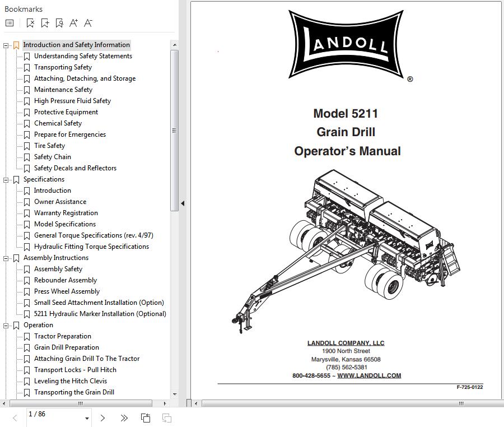504x427 pixels.
Task: Decrease bookmark text size icon
Action: (x=88, y=23)
